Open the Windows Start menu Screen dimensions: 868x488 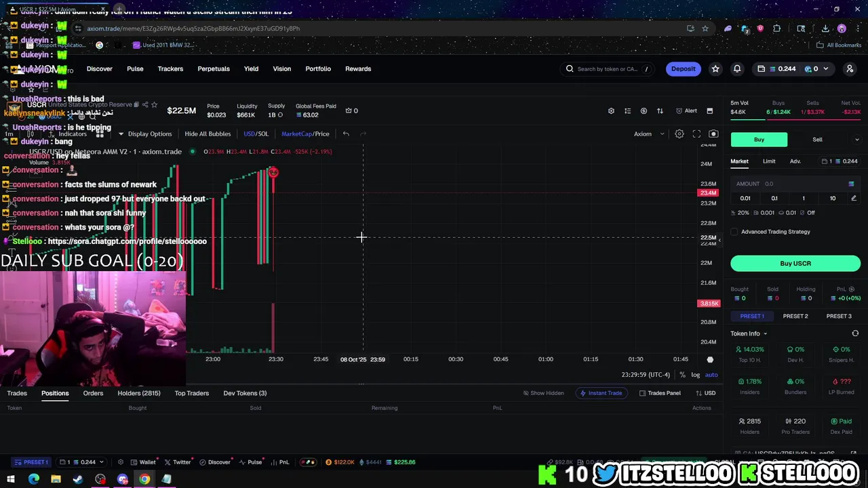click(x=11, y=479)
